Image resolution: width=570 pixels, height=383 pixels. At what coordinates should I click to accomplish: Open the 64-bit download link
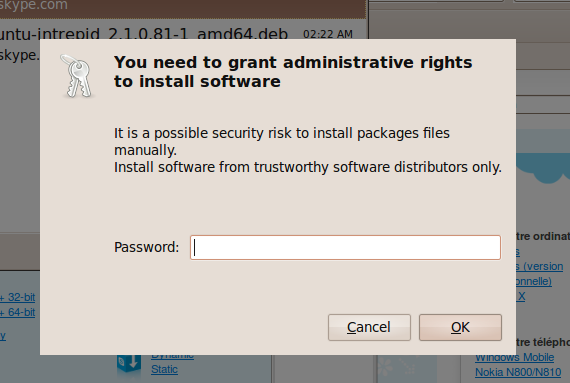pos(17,313)
